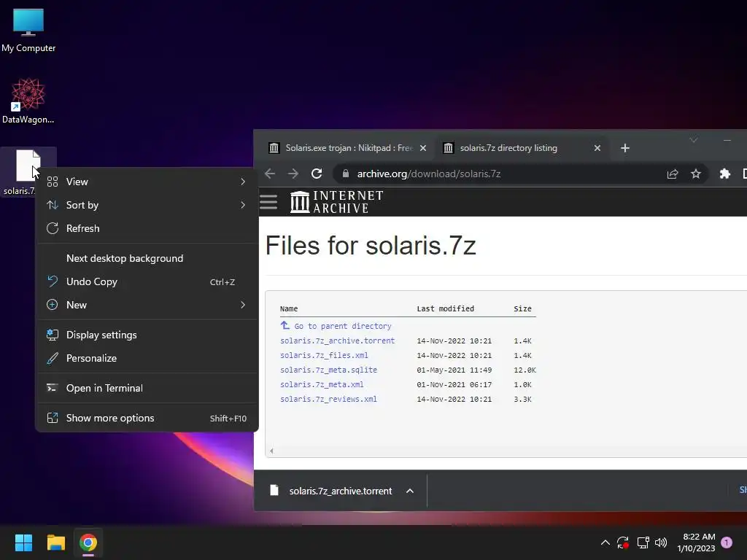Open Internet Archive hamburger menu
Image resolution: width=747 pixels, height=560 pixels.
pyautogui.click(x=268, y=202)
